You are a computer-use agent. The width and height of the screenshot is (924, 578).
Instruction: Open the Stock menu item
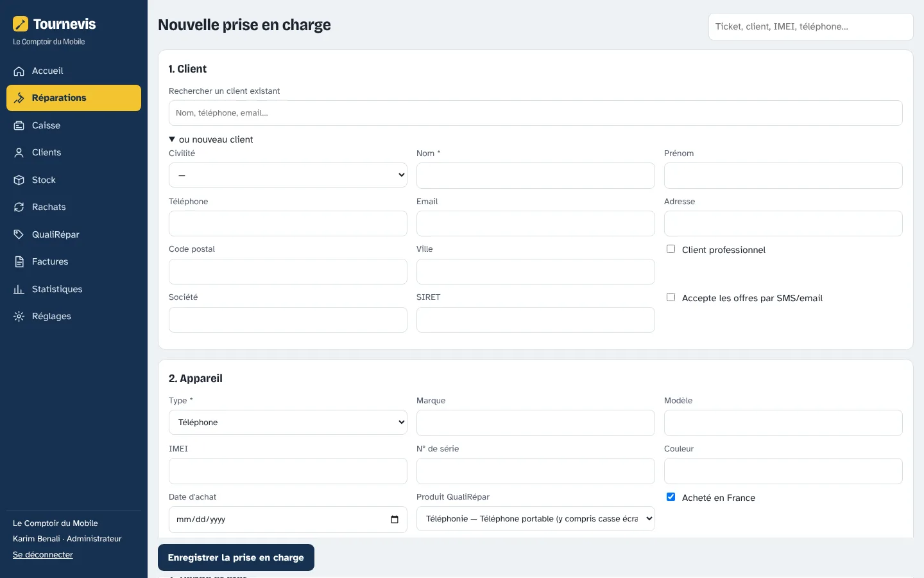(x=74, y=180)
